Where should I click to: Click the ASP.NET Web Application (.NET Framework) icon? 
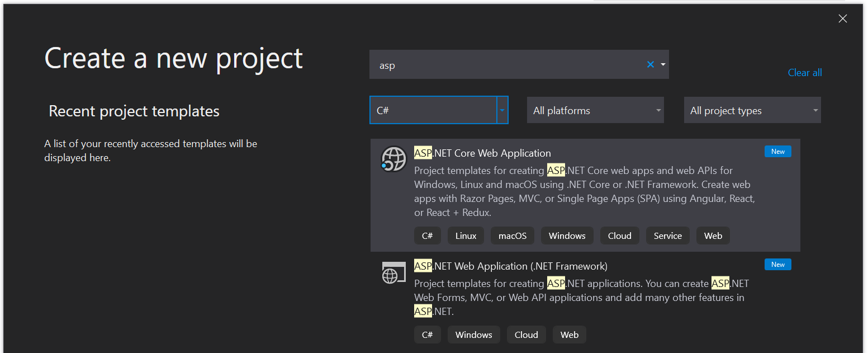pos(393,272)
